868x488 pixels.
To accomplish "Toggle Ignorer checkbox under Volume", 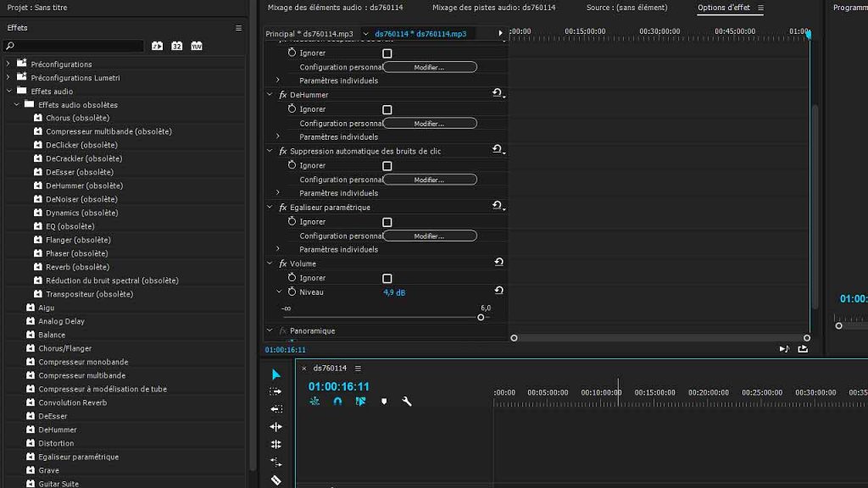I will click(387, 278).
